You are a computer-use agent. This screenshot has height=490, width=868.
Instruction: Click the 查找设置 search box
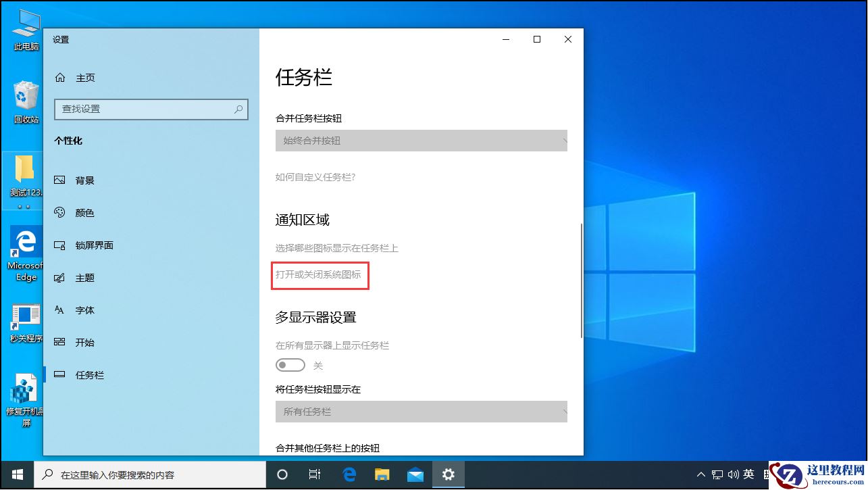(x=151, y=109)
